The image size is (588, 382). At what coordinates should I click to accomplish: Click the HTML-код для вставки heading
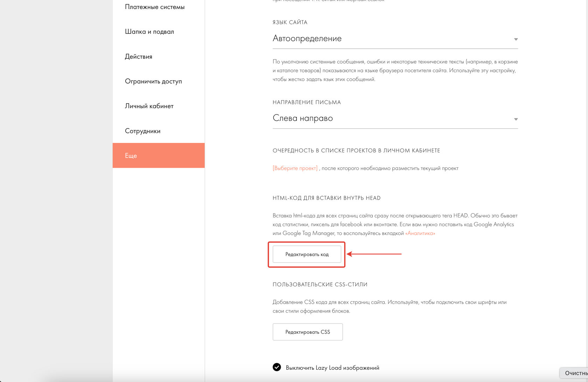point(326,198)
